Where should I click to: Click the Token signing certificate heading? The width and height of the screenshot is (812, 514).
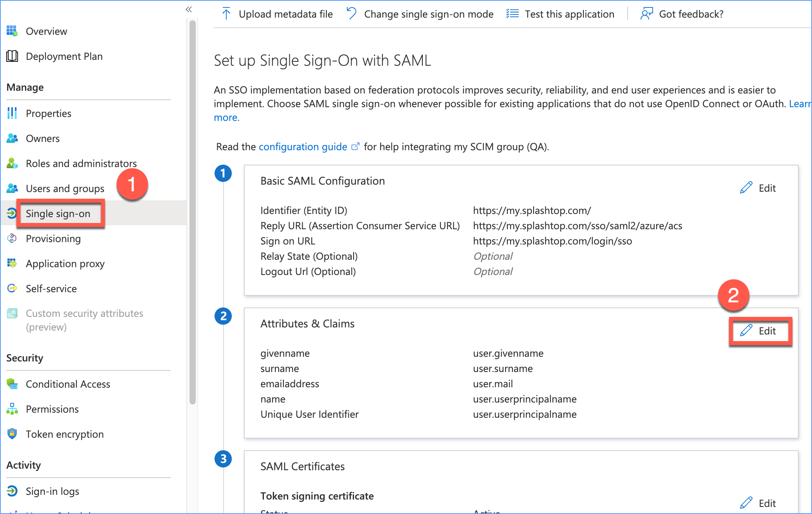pos(317,496)
